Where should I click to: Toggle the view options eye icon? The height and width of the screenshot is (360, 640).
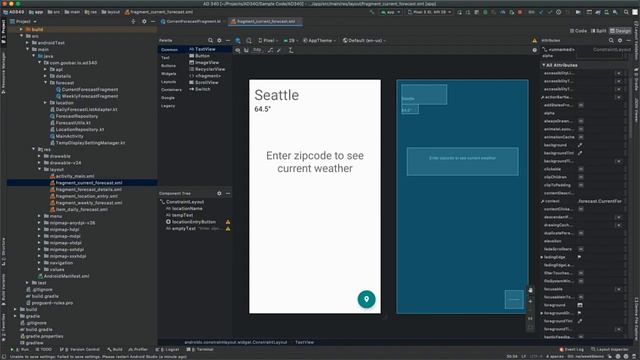tap(238, 50)
